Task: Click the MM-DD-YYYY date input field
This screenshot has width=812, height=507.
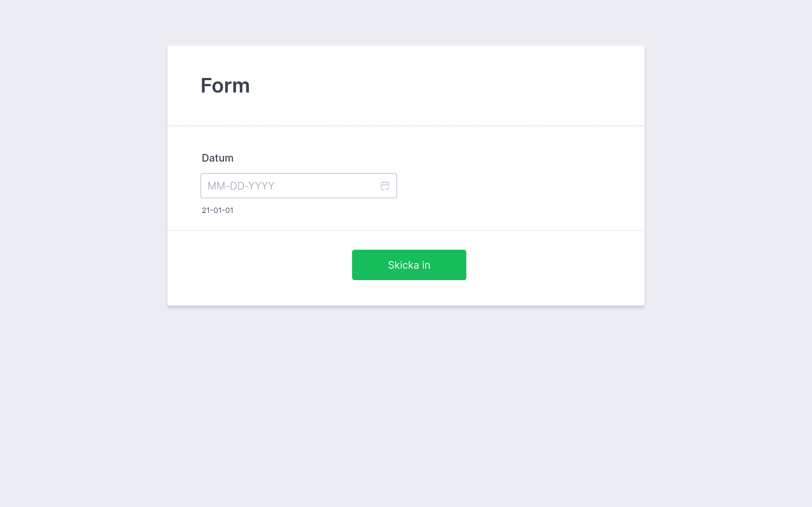Action: coord(298,186)
